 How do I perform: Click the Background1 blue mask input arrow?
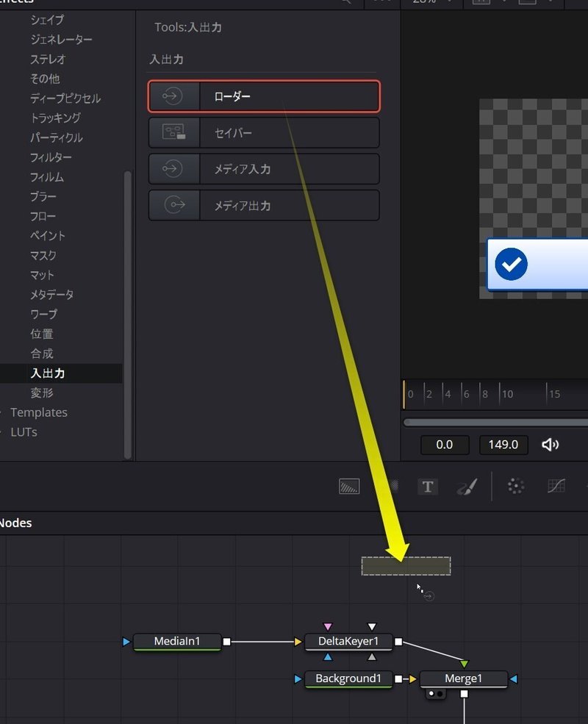[x=298, y=678]
